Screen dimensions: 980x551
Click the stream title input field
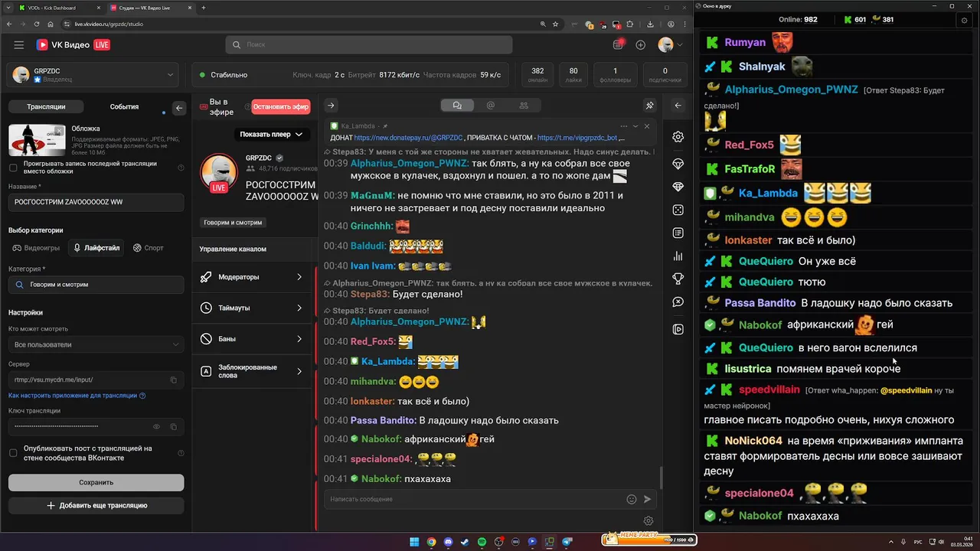96,202
